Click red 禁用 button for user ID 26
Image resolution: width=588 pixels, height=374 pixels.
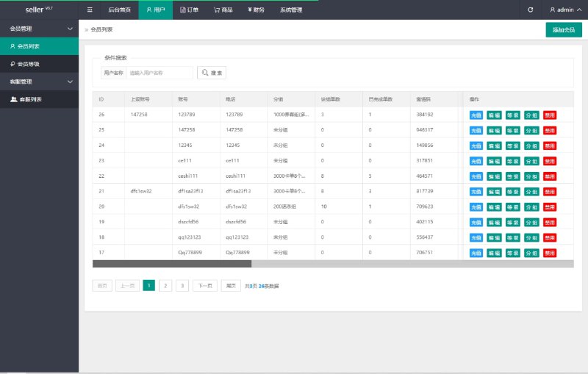(550, 115)
